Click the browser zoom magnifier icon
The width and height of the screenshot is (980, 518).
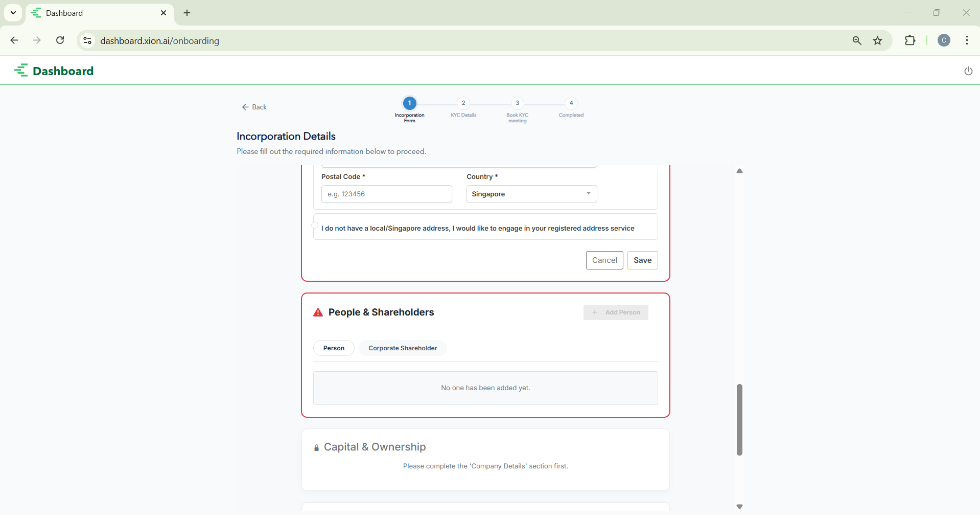(857, 41)
